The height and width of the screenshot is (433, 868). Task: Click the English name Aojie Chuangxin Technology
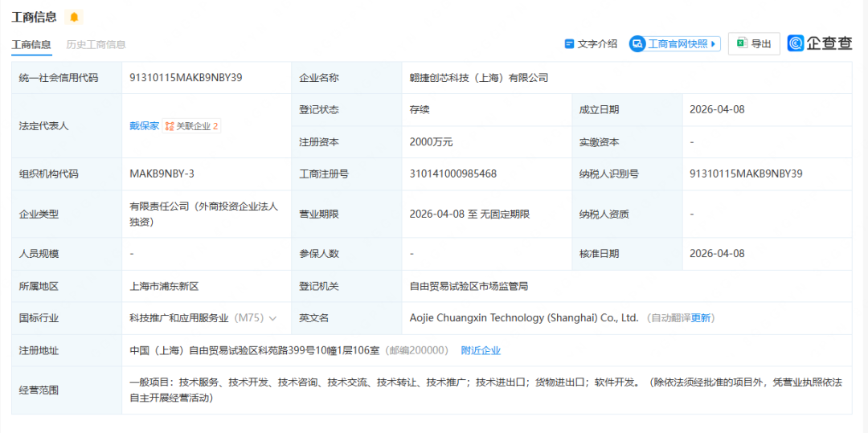(523, 318)
